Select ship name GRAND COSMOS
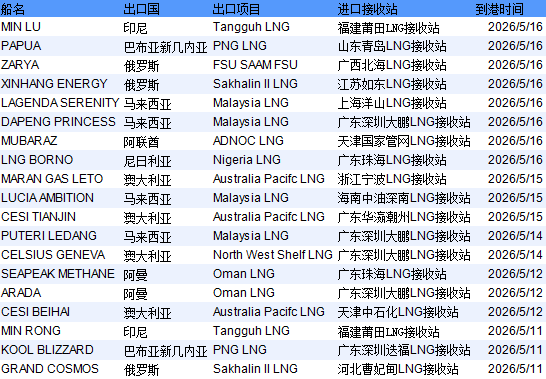 tap(50, 369)
